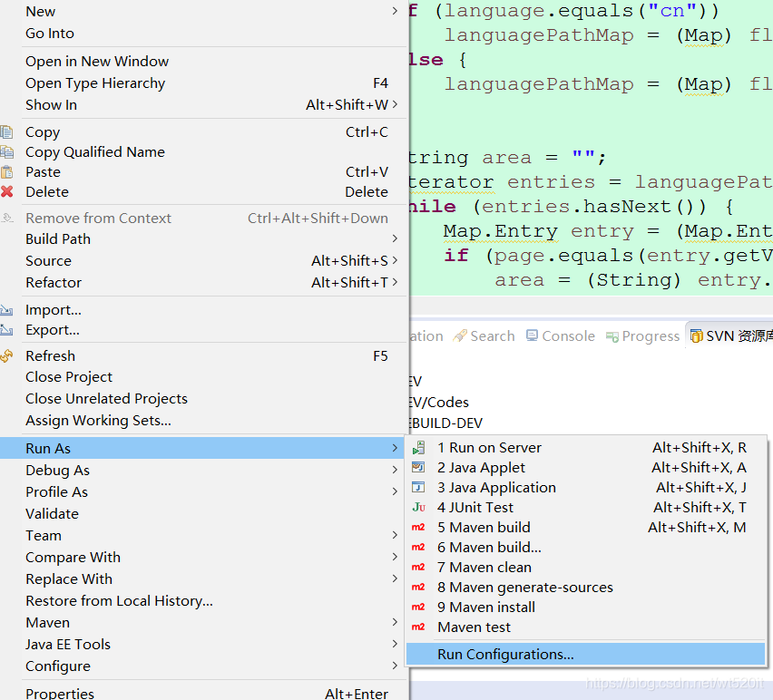This screenshot has width=773, height=700.
Task: Click the 'String area = ""' code line
Action: (507, 158)
